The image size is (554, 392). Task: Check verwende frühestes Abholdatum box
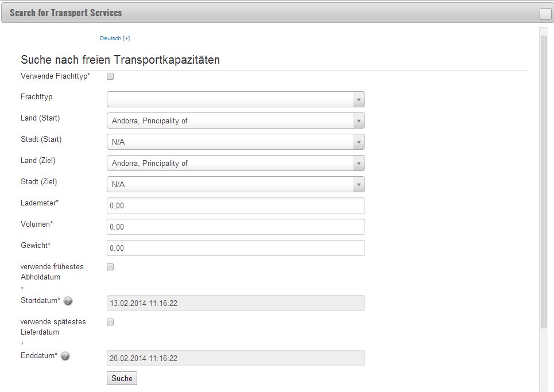point(110,267)
